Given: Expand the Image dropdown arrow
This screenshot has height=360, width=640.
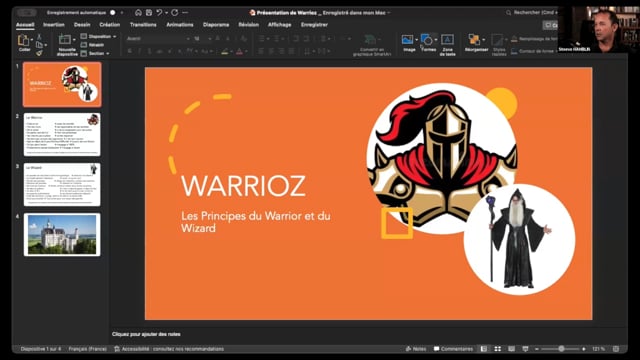Looking at the screenshot, I should [416, 40].
